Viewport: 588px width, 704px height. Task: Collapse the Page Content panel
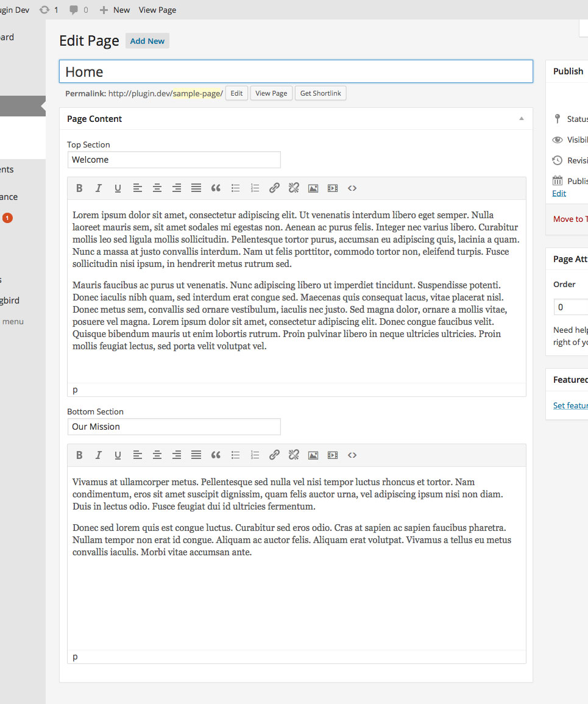522,118
